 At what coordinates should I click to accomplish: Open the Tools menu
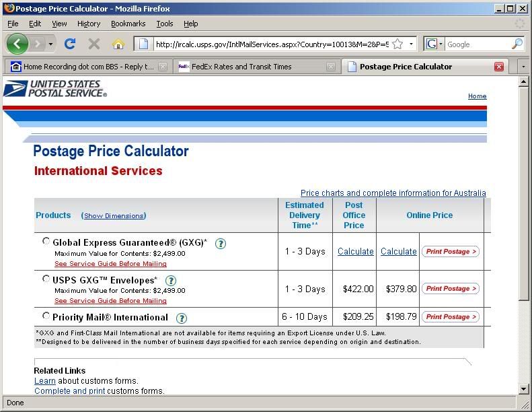pyautogui.click(x=165, y=24)
